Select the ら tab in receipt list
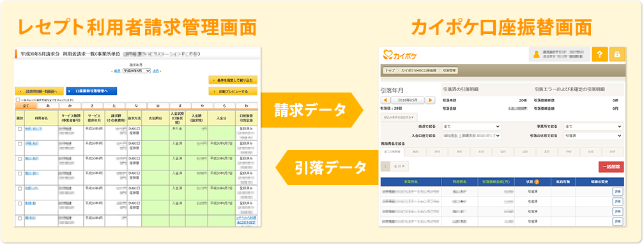The height and width of the screenshot is (245, 644). [224, 106]
